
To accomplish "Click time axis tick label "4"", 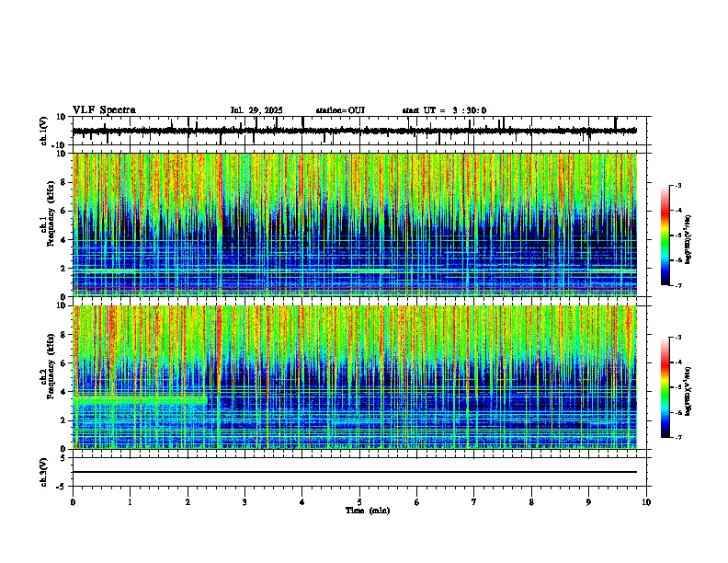I will (301, 502).
